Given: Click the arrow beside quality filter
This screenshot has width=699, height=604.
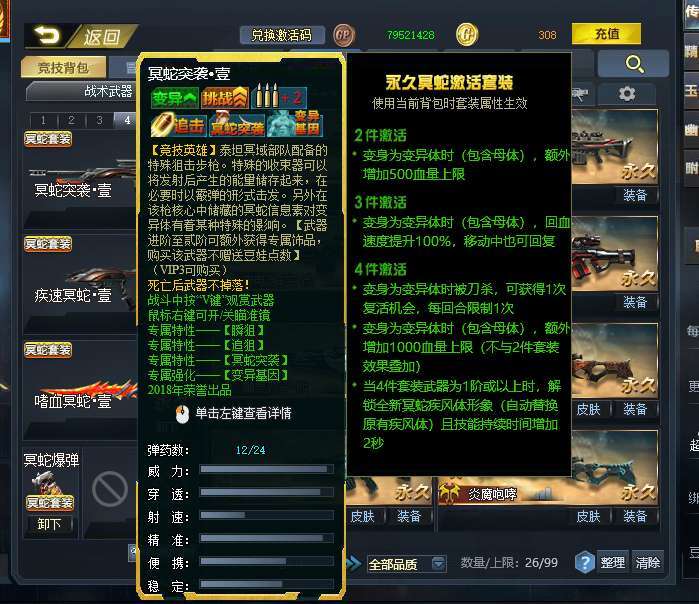Looking at the screenshot, I should (x=354, y=563).
